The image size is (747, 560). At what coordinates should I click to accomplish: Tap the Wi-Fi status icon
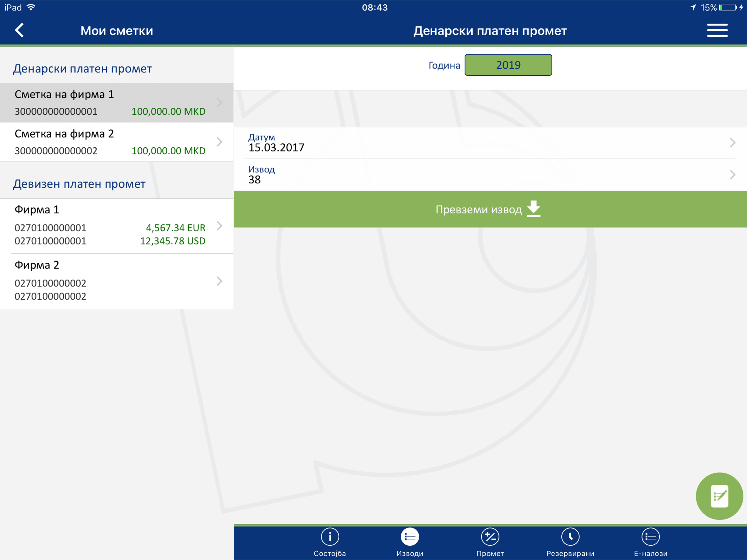coord(31,7)
